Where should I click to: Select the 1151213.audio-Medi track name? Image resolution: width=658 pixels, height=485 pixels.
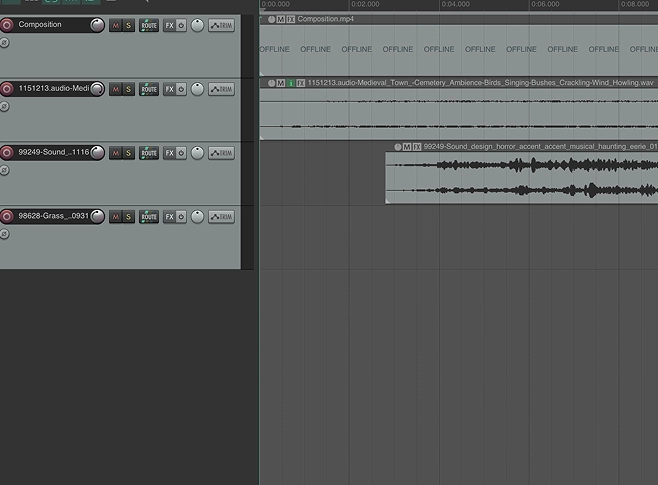tap(54, 89)
